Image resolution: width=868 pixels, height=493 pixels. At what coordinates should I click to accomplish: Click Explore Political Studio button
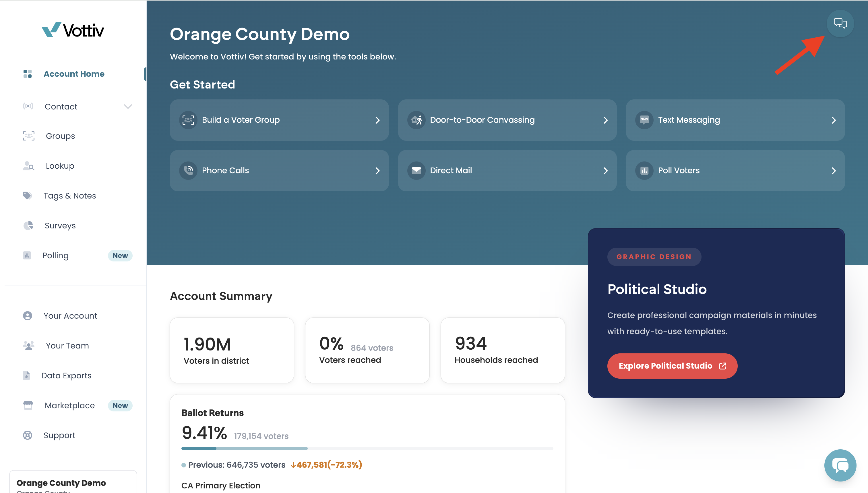coord(672,366)
